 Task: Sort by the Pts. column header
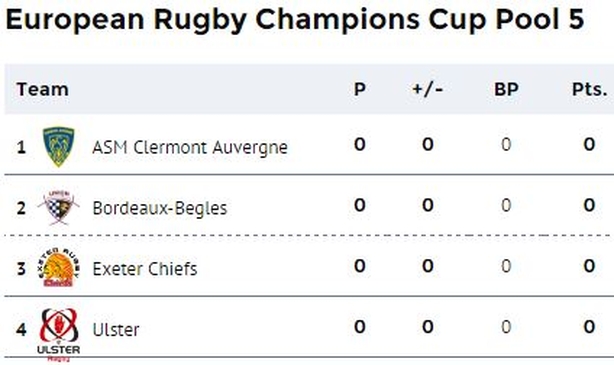(x=590, y=89)
